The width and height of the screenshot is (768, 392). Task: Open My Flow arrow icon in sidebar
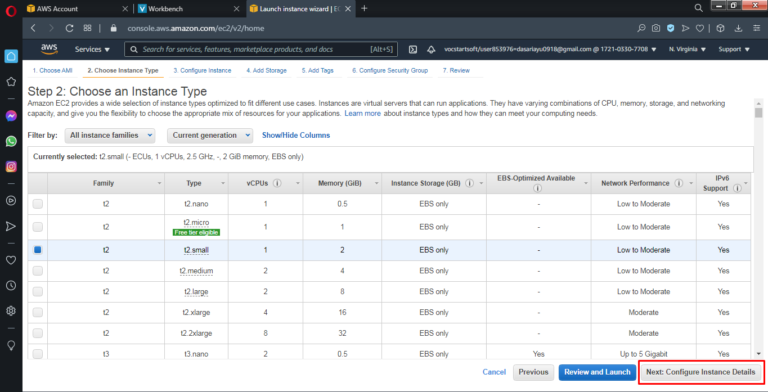11,226
